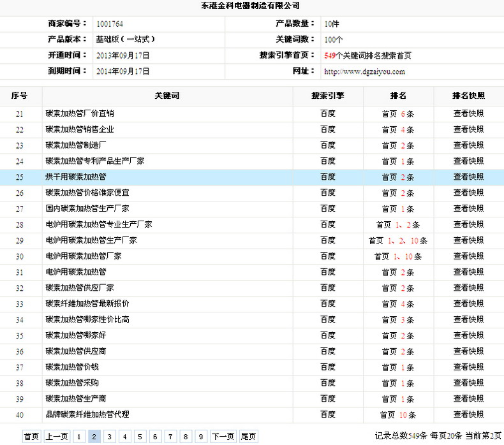Open the http://www.dgzaiyou.com website link

[364, 71]
